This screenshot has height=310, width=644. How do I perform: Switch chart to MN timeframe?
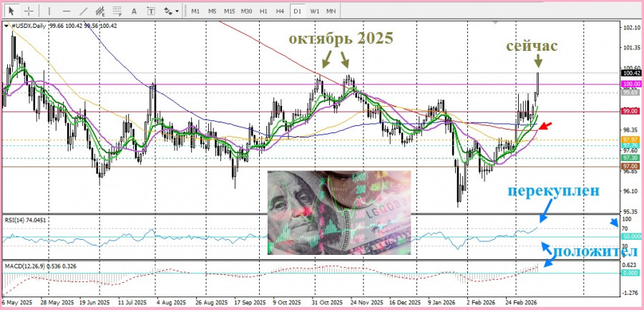pyautogui.click(x=331, y=11)
